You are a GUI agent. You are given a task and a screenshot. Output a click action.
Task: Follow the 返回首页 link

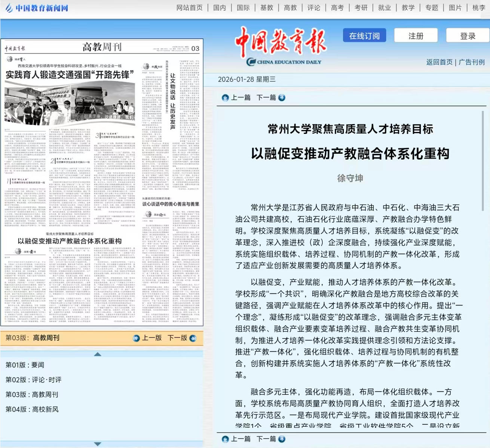pyautogui.click(x=439, y=62)
